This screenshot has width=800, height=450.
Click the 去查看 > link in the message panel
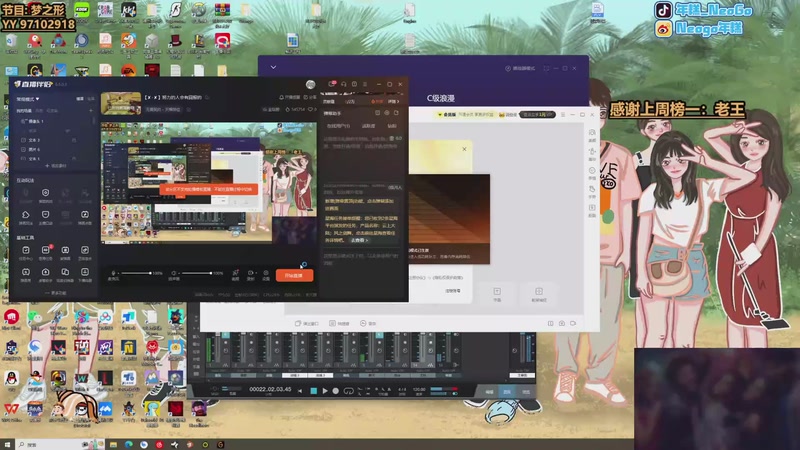359,240
